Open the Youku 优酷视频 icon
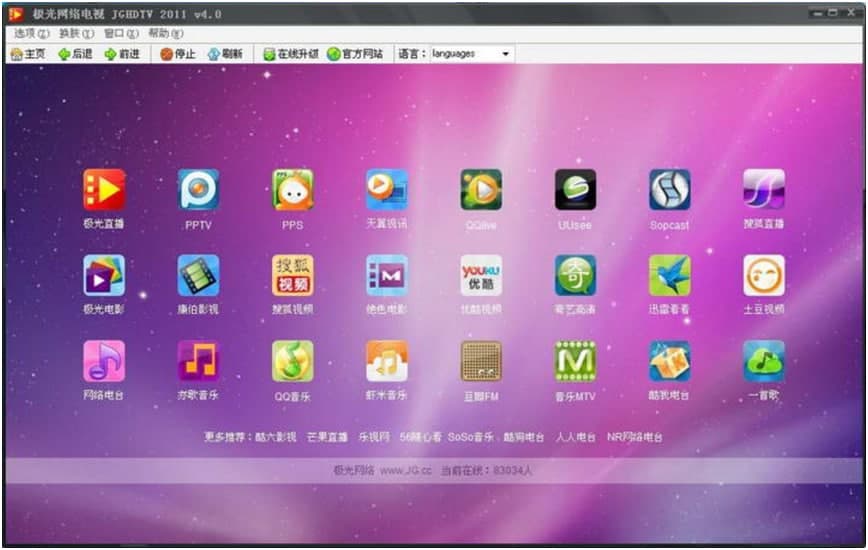 [x=481, y=276]
